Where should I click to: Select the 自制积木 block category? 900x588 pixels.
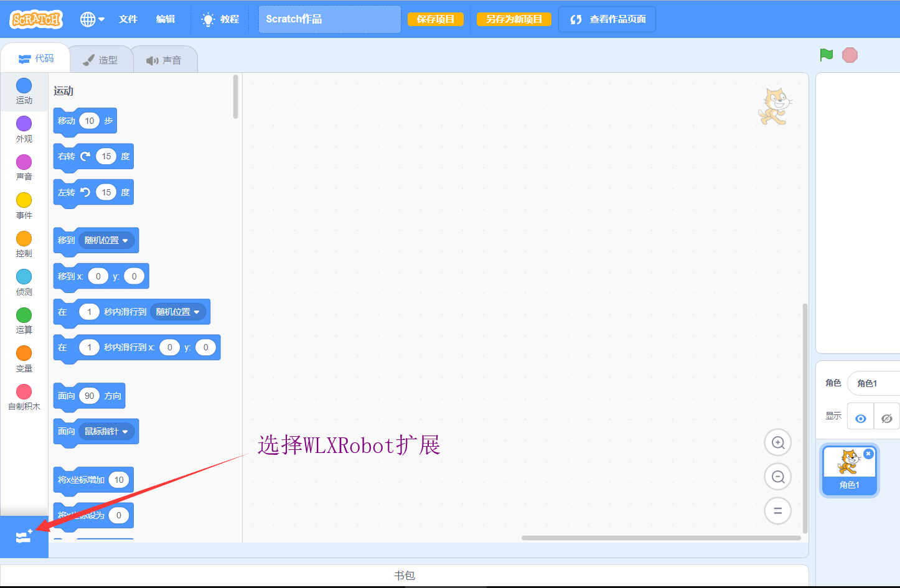(24, 398)
